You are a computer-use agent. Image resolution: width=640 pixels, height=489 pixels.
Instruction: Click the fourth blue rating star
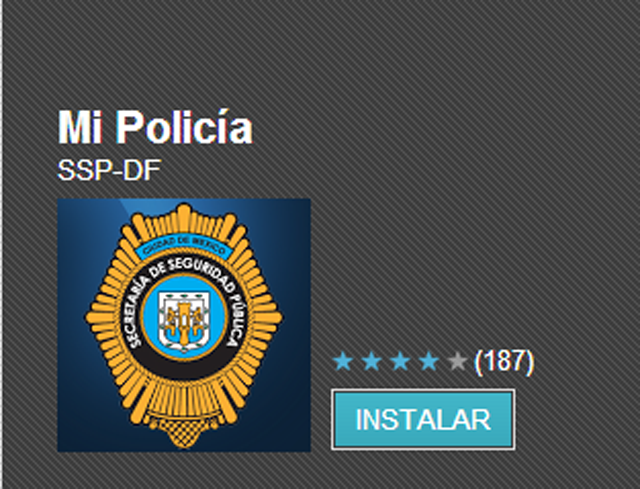(429, 361)
